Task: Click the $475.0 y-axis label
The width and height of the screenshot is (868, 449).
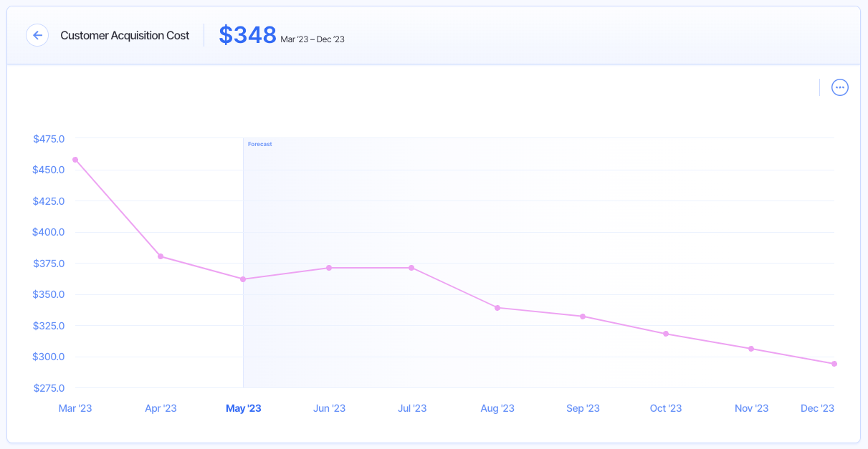Action: (47, 139)
